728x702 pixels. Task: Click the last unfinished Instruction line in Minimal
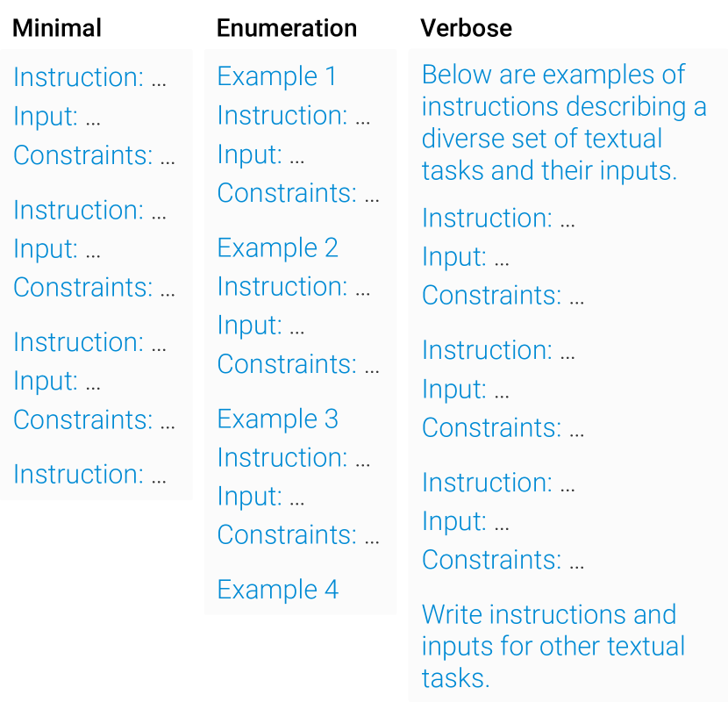[x=89, y=474]
